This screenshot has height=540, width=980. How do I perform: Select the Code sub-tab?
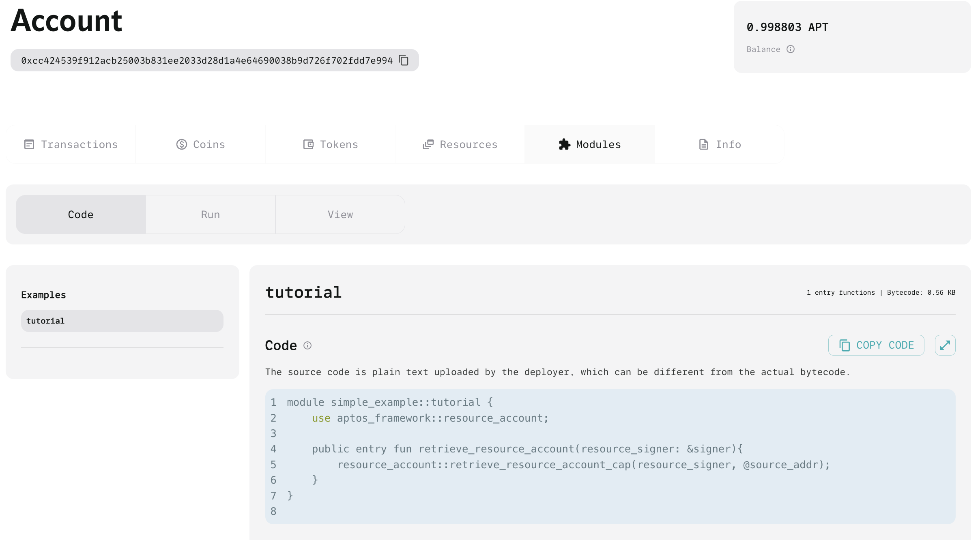(x=81, y=214)
